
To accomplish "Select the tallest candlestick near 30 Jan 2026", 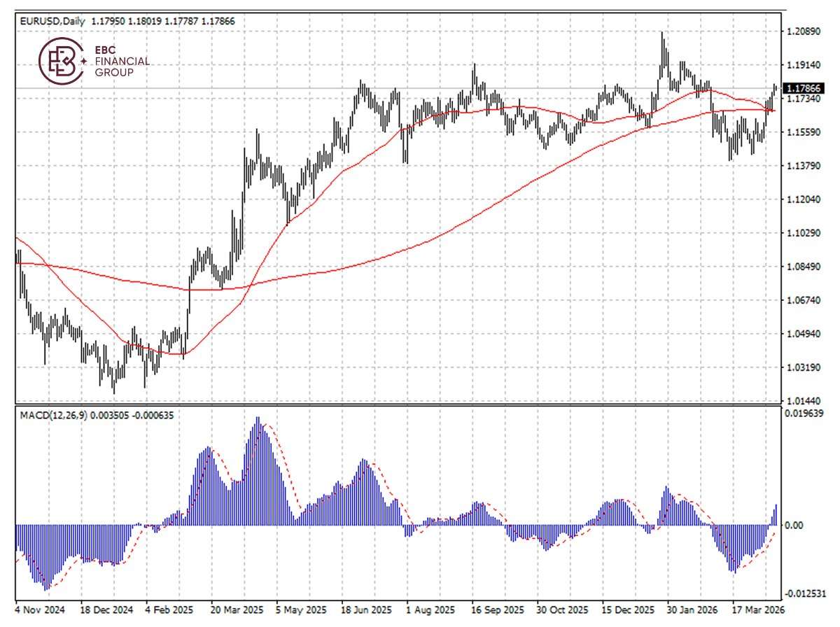I will coord(662,56).
